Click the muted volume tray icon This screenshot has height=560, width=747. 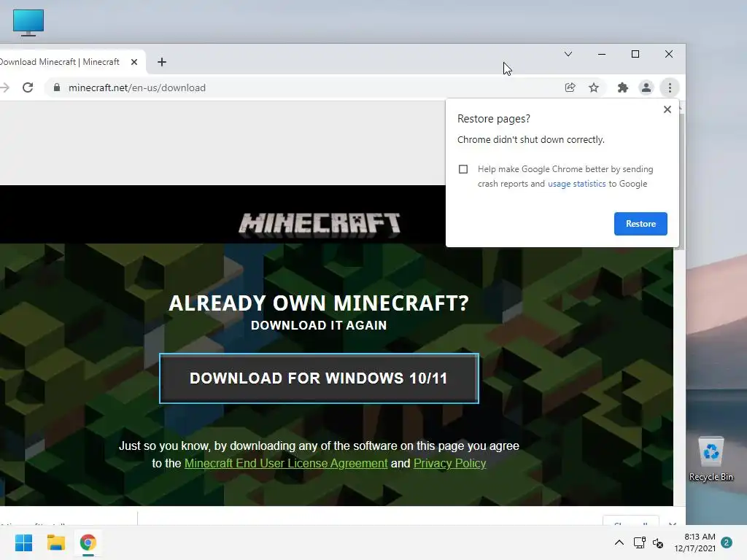click(x=658, y=542)
